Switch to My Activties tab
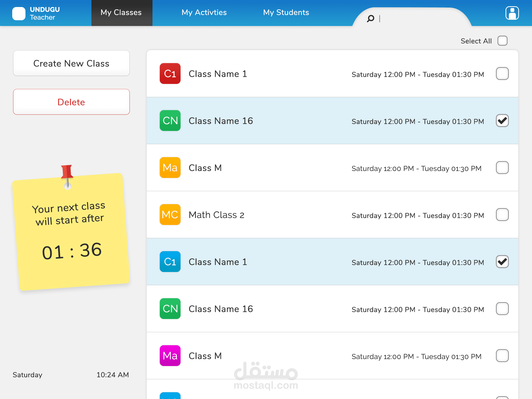The width and height of the screenshot is (532, 399). (204, 12)
